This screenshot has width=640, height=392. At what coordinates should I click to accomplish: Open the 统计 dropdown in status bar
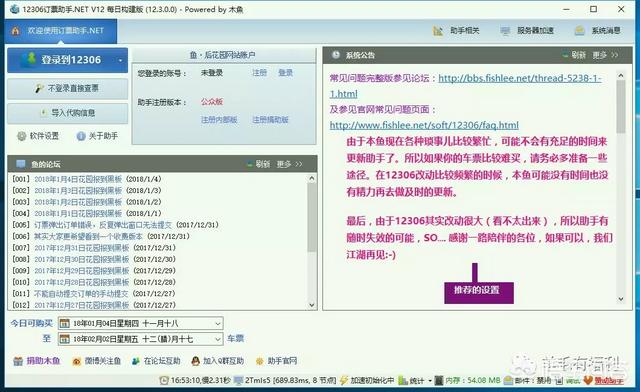pos(415,381)
